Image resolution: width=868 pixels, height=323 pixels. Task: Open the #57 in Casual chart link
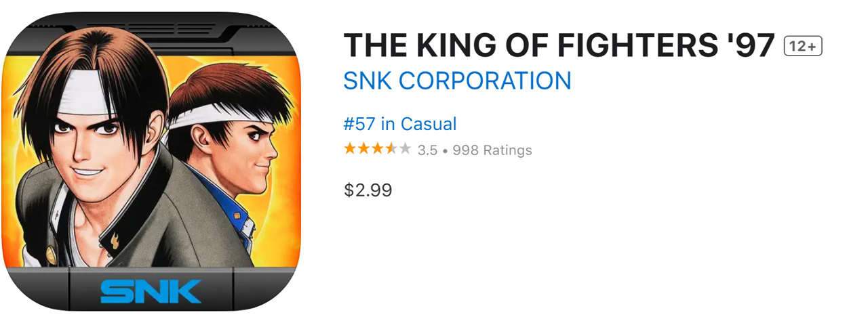tap(400, 124)
